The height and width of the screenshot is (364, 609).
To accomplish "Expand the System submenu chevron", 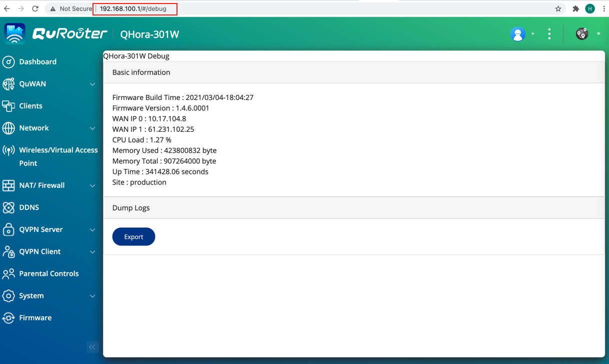I will coord(92,296).
